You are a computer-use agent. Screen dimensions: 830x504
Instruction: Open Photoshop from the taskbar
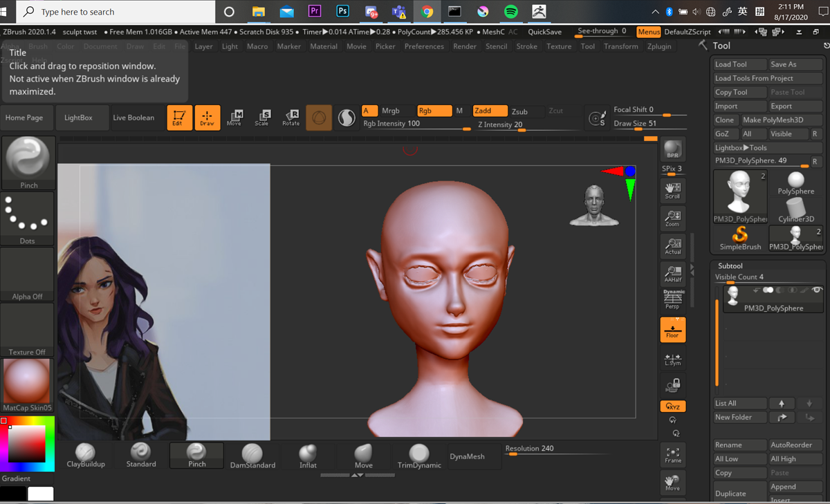[342, 11]
